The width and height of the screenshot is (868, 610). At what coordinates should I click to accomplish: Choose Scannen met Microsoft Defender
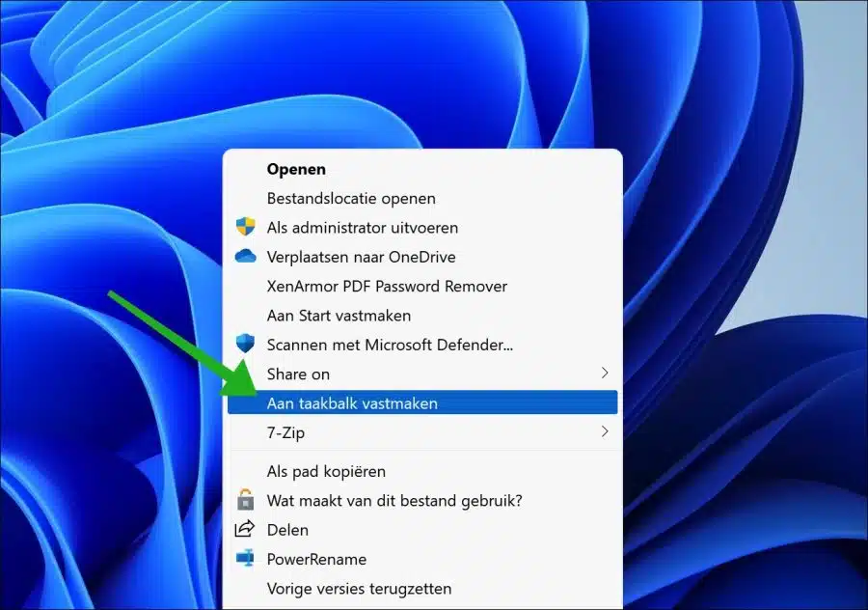[422, 346]
